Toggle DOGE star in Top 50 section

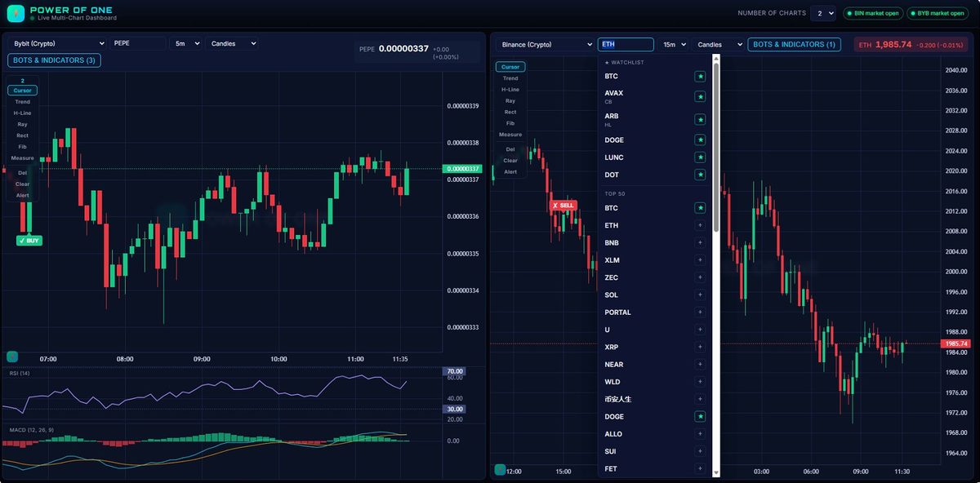[x=700, y=416]
